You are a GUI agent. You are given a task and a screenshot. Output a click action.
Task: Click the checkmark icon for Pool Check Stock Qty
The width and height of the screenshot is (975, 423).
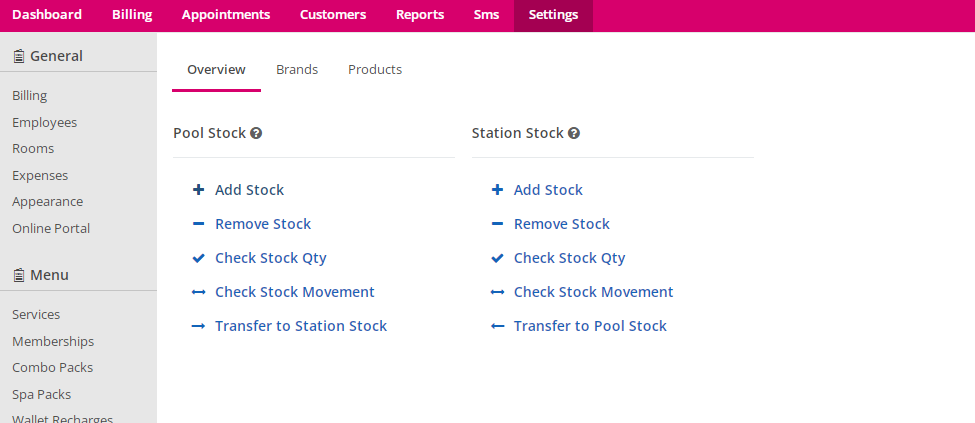point(198,258)
